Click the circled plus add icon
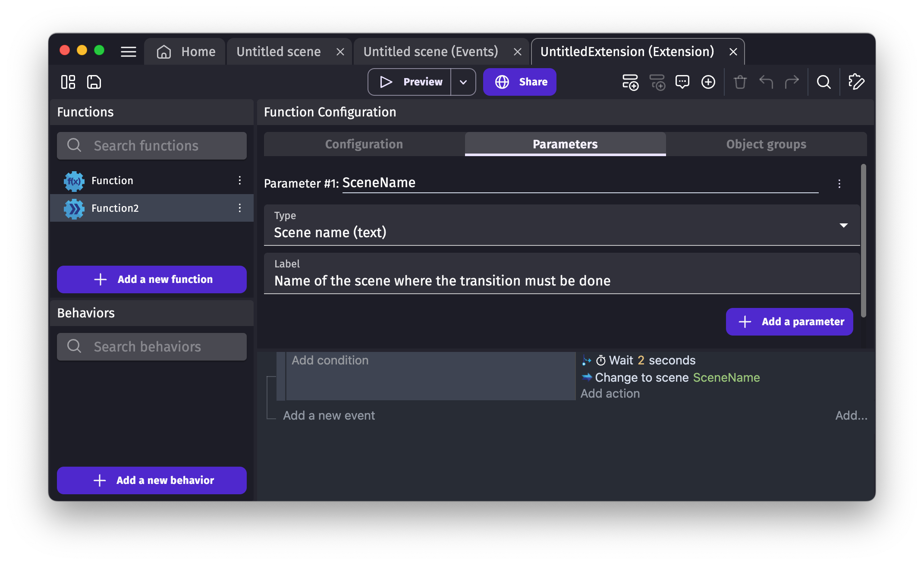This screenshot has width=924, height=565. point(708,82)
